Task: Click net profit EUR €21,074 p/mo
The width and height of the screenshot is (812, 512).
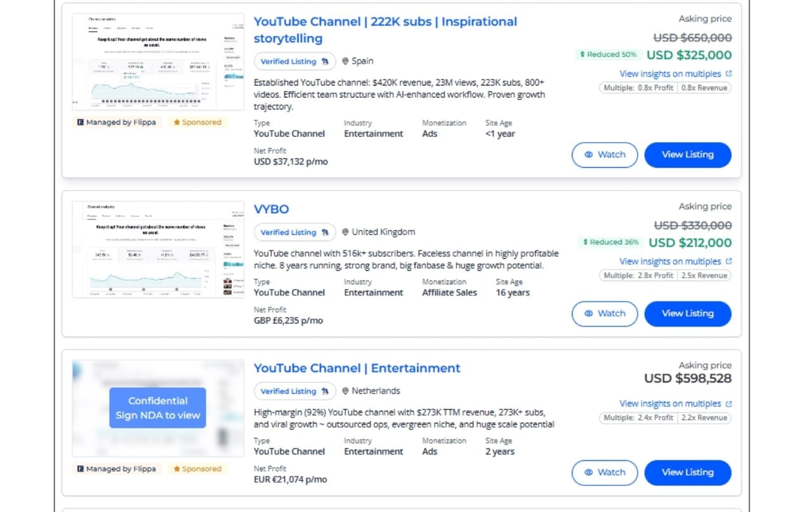Action: (x=291, y=479)
